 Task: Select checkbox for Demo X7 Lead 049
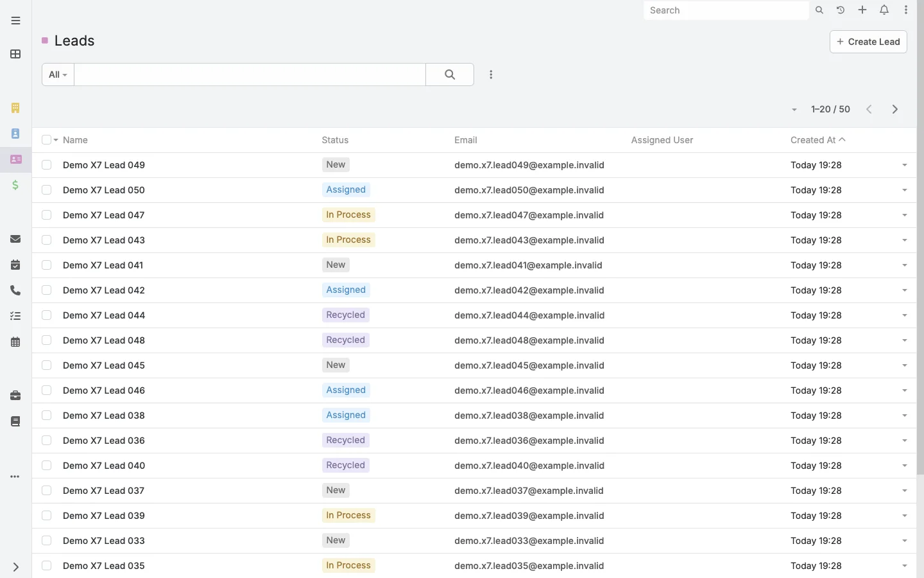click(x=46, y=165)
